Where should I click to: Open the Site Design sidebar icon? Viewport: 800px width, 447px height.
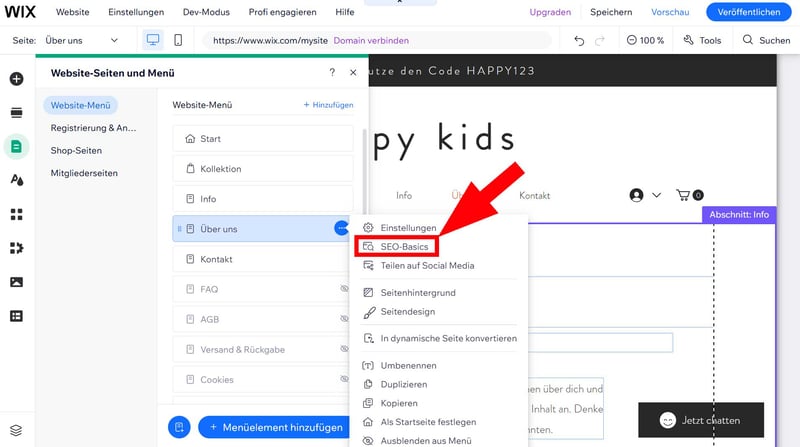(16, 180)
